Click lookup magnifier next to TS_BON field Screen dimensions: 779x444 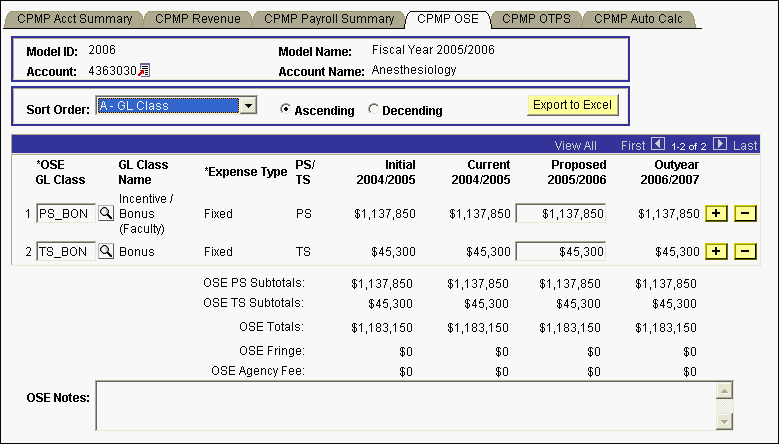[106, 252]
